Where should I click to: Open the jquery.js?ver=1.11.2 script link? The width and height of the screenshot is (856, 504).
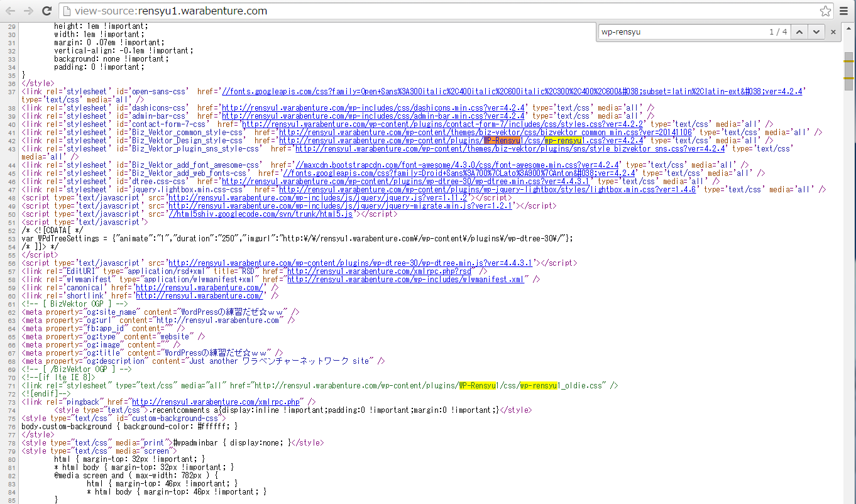click(x=318, y=198)
